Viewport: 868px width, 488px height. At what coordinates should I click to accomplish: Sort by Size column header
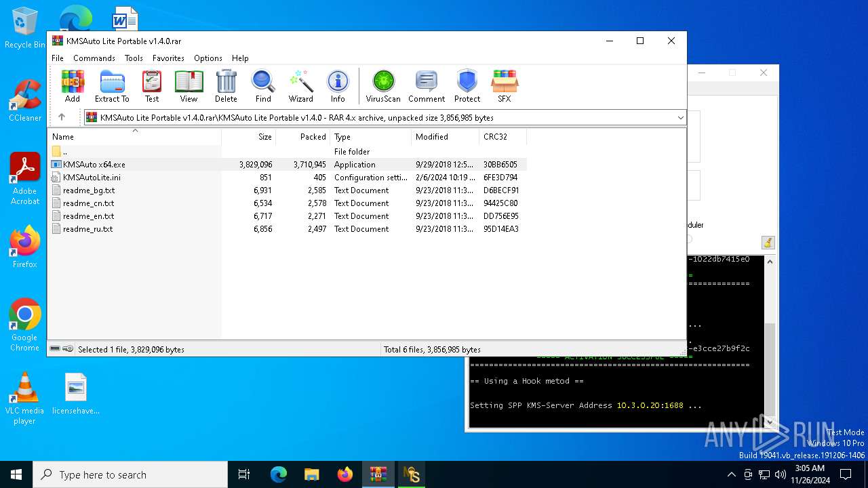249,137
